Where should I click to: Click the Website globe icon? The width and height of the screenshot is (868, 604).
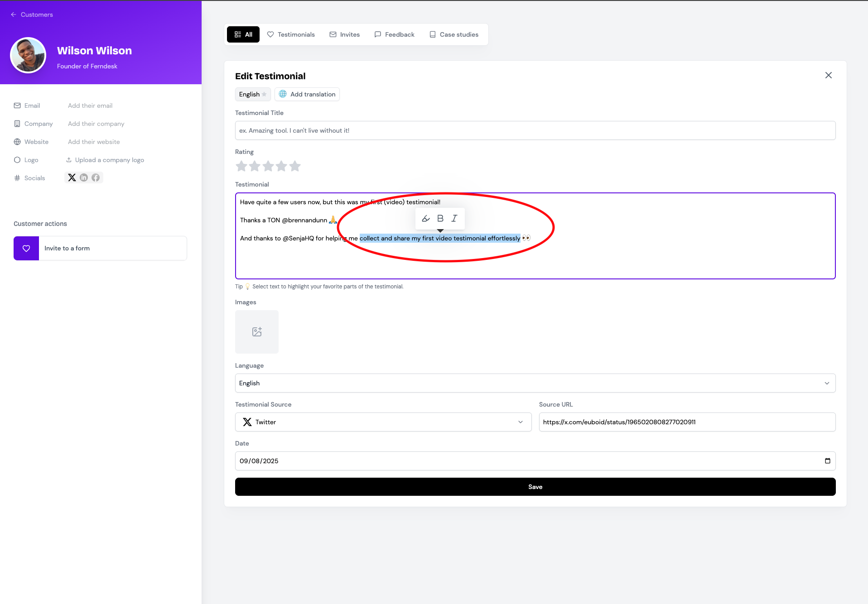pyautogui.click(x=17, y=142)
